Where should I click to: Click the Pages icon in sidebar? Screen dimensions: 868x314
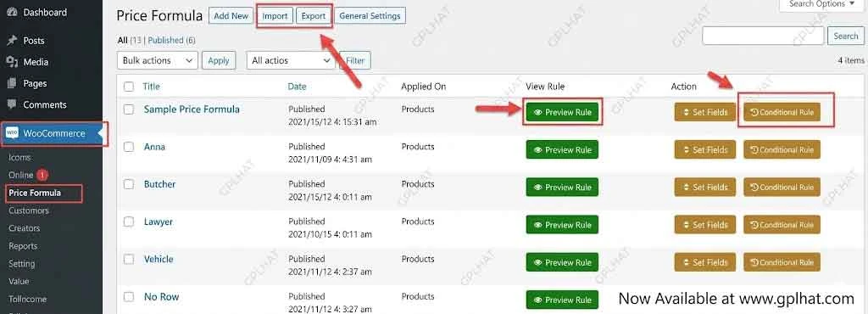pyautogui.click(x=12, y=84)
